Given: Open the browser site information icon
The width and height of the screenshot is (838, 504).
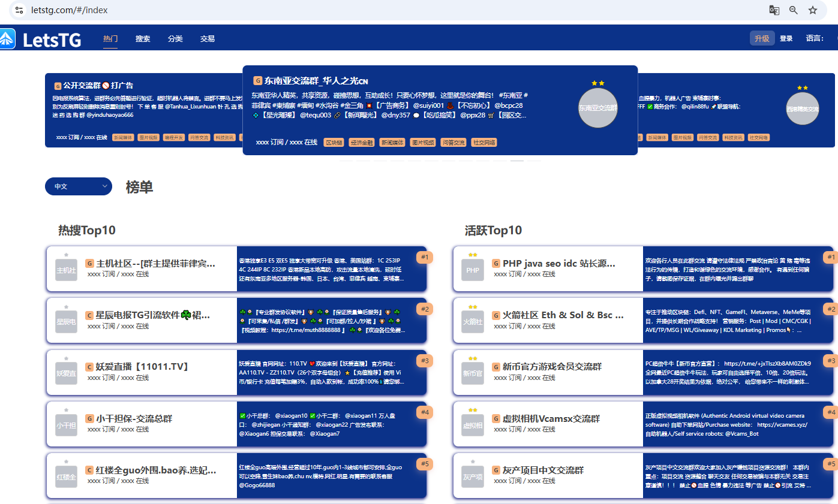Looking at the screenshot, I should (x=19, y=10).
